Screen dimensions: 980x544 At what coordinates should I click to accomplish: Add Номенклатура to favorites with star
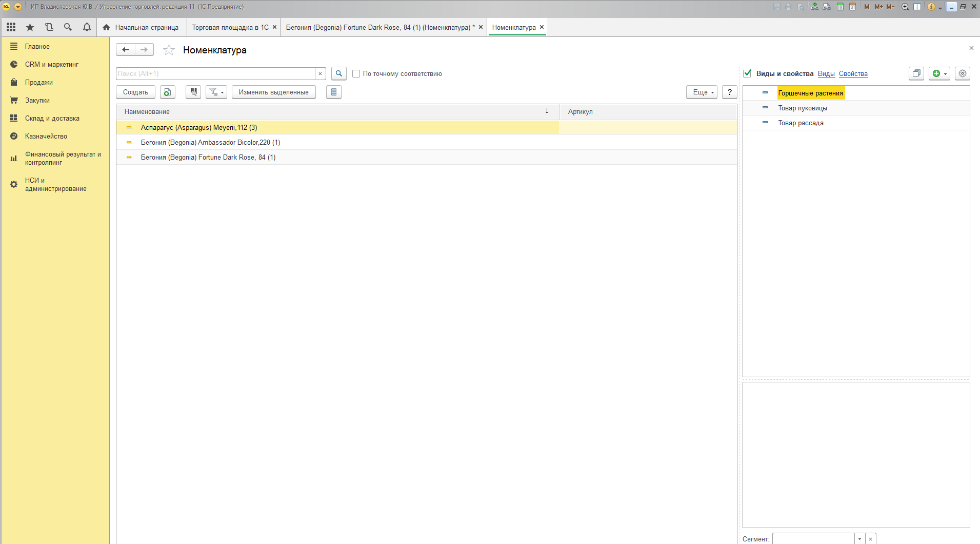click(169, 50)
